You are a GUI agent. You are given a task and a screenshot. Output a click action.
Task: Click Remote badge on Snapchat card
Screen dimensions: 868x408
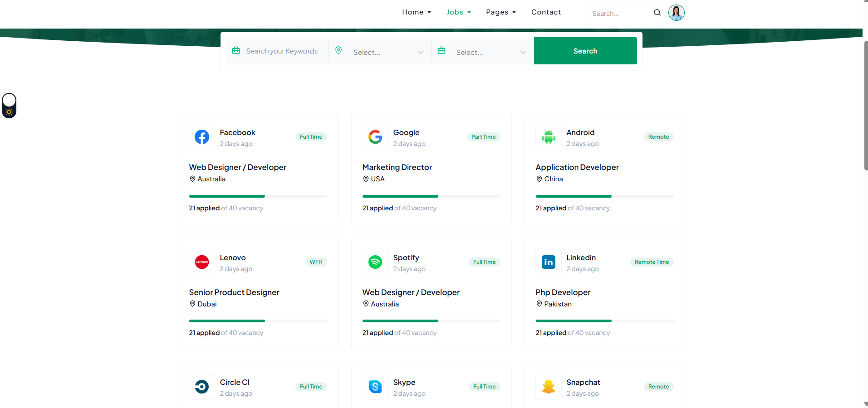[x=659, y=387]
